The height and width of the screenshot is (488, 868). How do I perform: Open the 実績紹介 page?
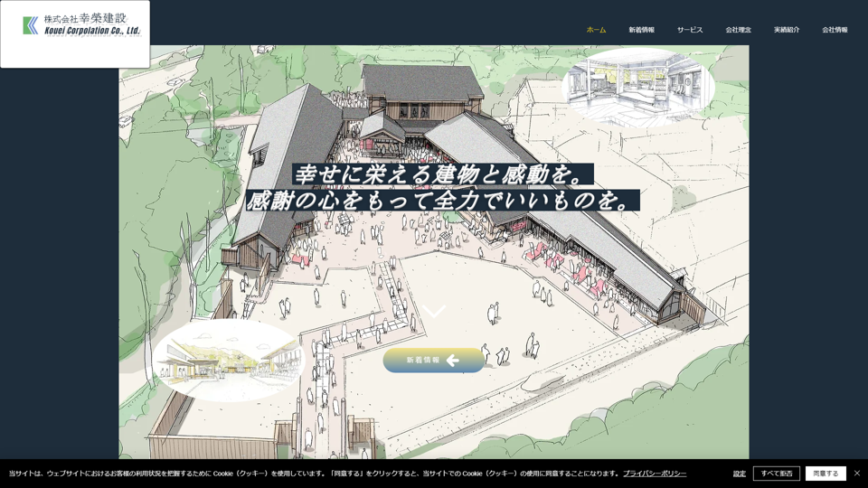pyautogui.click(x=787, y=30)
